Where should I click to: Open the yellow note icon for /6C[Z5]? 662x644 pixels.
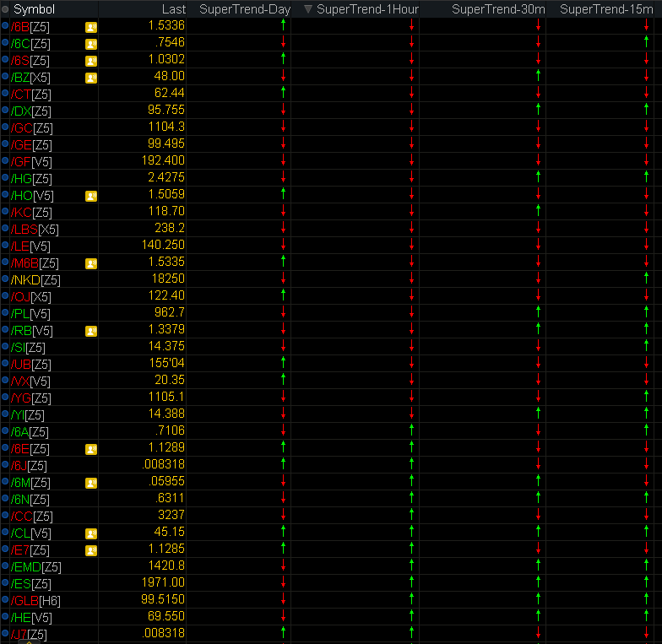pyautogui.click(x=91, y=44)
